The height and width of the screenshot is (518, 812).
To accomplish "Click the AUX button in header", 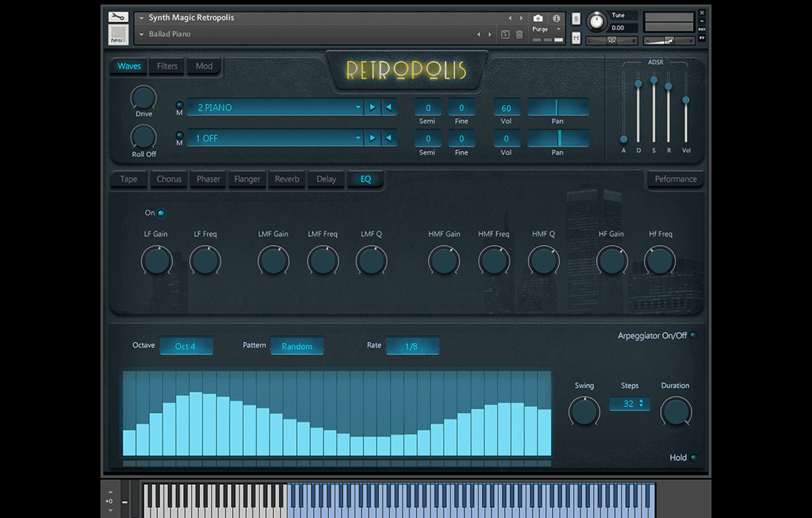I will (702, 29).
